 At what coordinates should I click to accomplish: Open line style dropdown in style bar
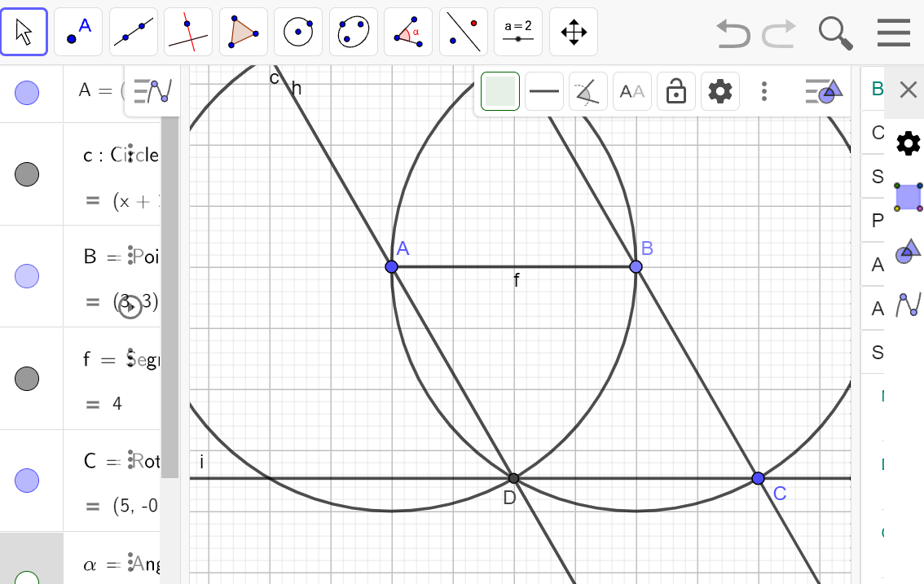click(544, 91)
